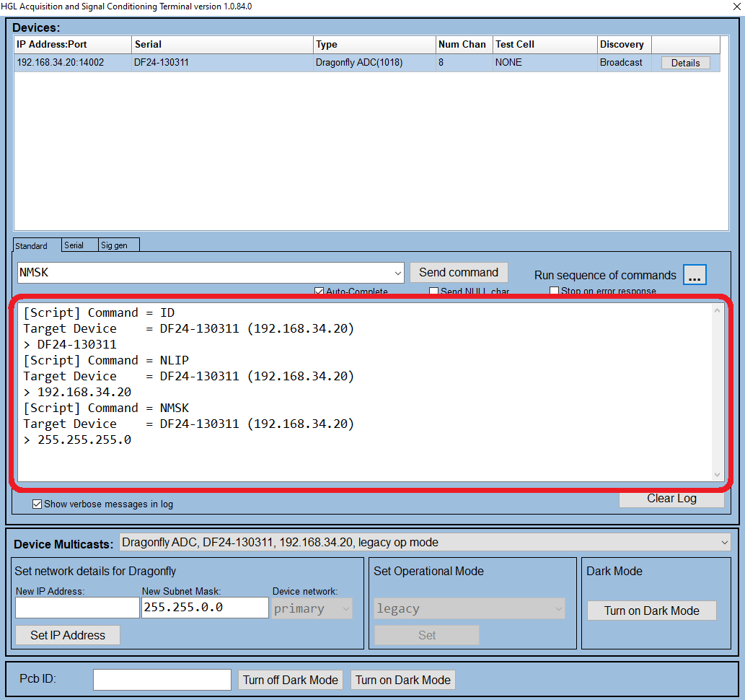Click Turn off Dark Mode beside Pcb ID

tap(291, 680)
